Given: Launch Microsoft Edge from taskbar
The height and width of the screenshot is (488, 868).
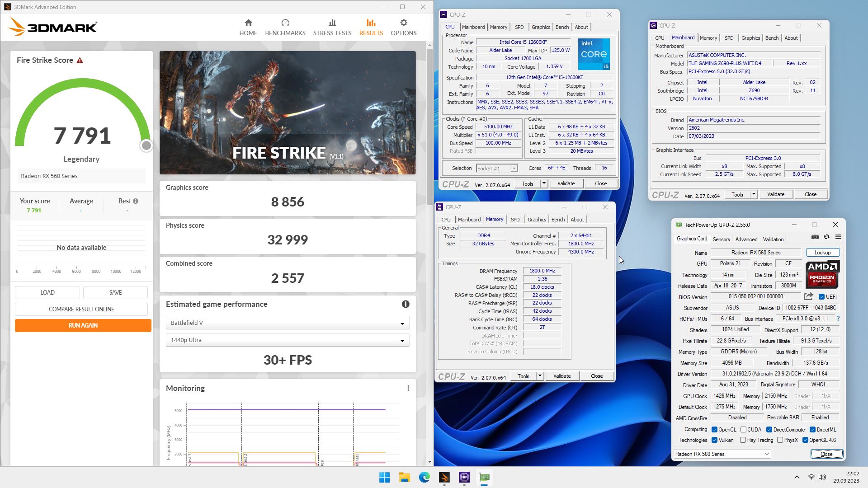Looking at the screenshot, I should point(424,477).
